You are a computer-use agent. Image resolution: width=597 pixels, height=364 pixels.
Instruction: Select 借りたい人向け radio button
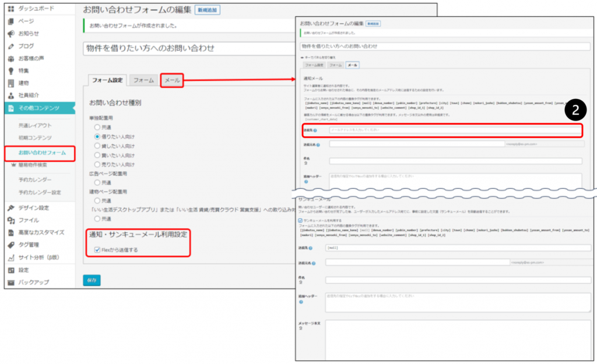(97, 136)
